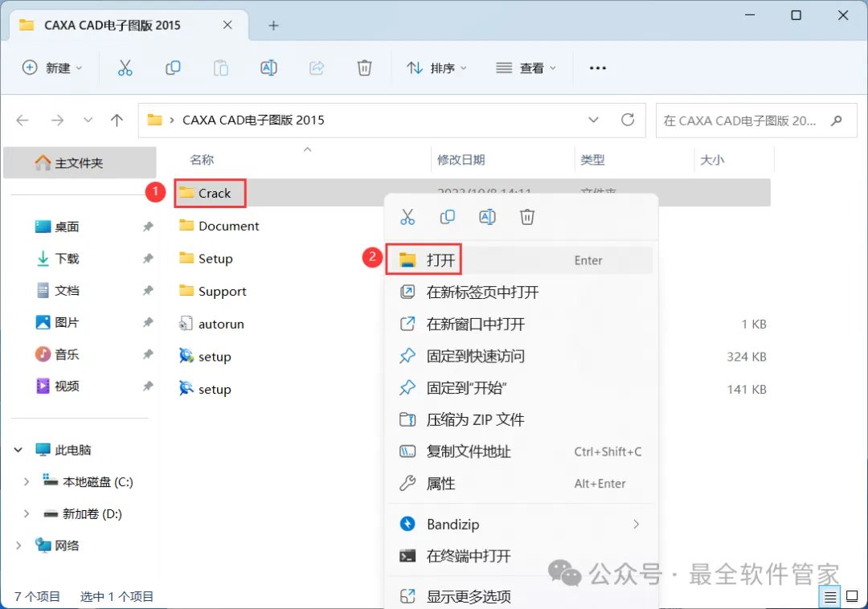Open 图片 in the sidebar

(x=67, y=322)
